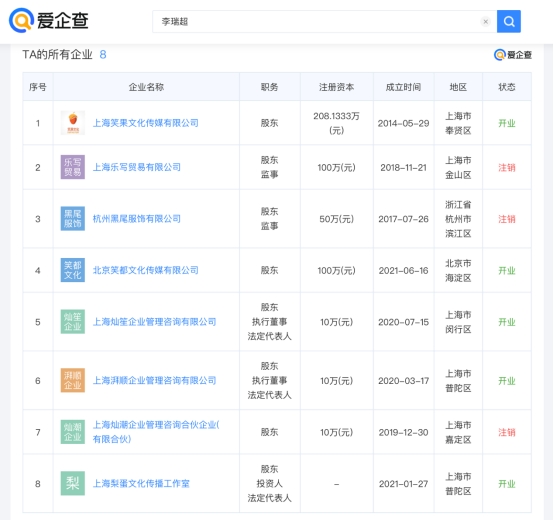Open 上海灿笙企业管理咨询有限公司 link
554x520 pixels.
[x=154, y=322]
